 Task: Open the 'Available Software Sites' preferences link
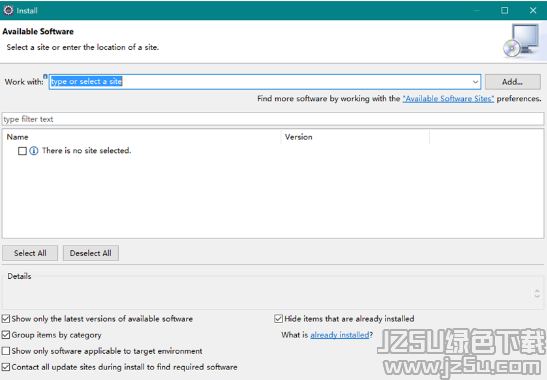tap(448, 99)
